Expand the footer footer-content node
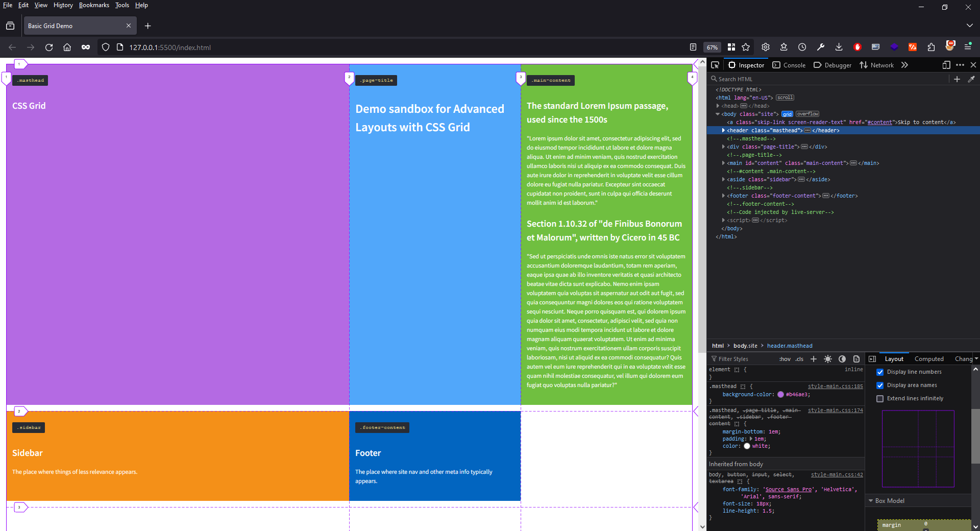The height and width of the screenshot is (531, 980). [723, 196]
